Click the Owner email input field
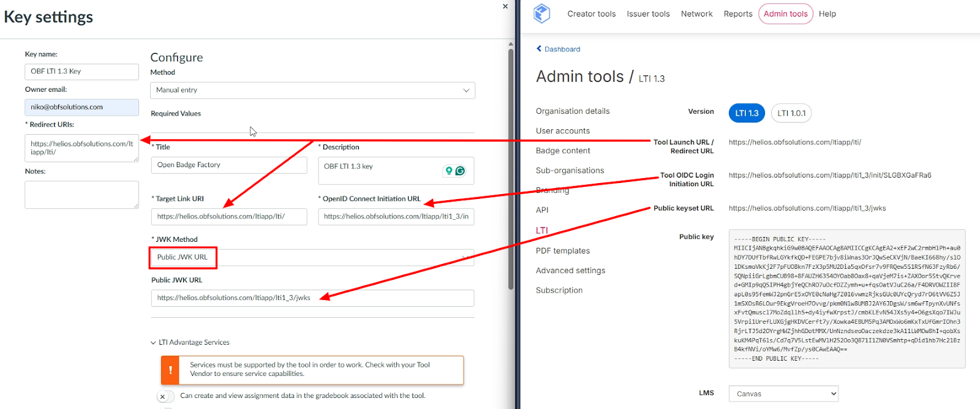This screenshot has width=980, height=409. (x=81, y=107)
